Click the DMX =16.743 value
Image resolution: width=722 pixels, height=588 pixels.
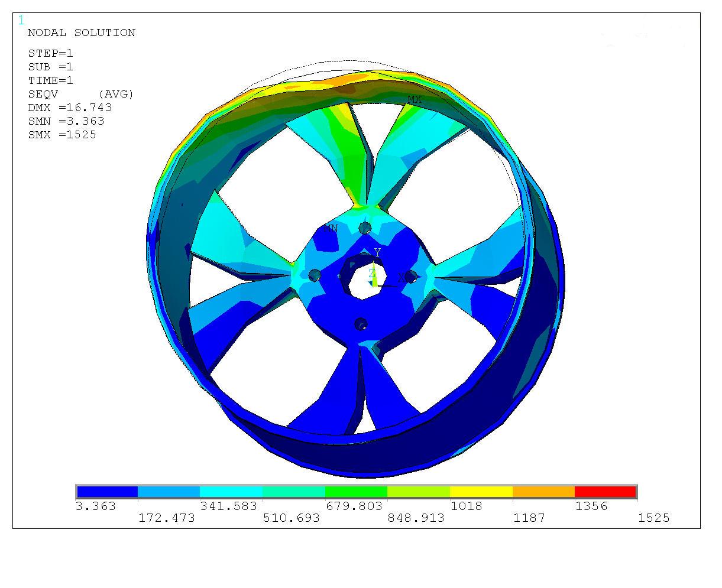[x=70, y=108]
